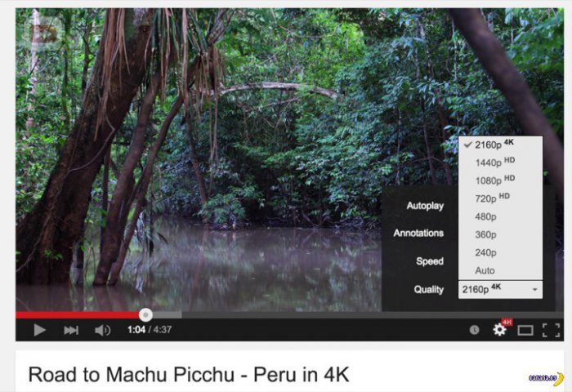The image size is (572, 392).
Task: Click the Watch Later clock icon
Action: coord(474,330)
